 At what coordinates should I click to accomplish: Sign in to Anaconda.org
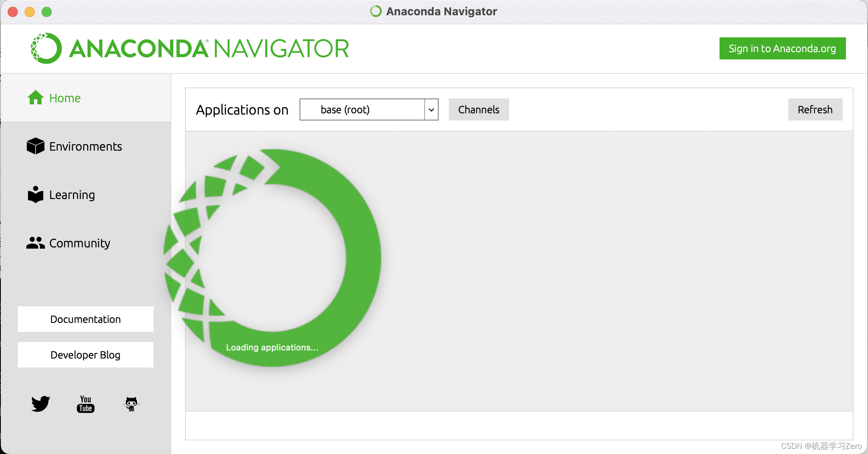pos(782,48)
